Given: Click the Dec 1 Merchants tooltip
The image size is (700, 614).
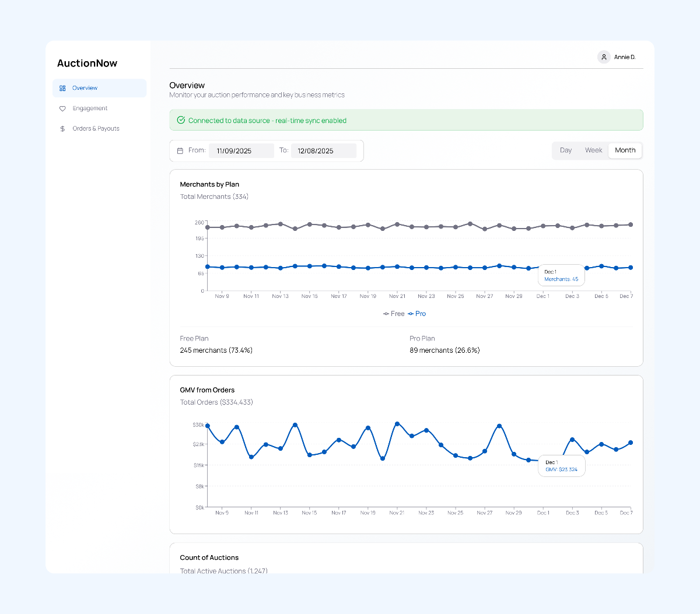Looking at the screenshot, I should [561, 275].
